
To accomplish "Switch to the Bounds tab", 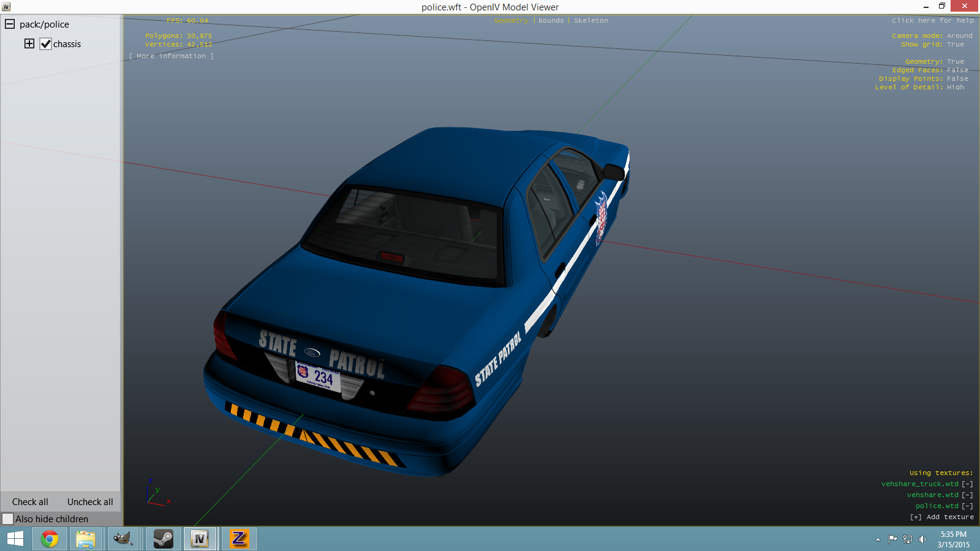I will [x=551, y=21].
